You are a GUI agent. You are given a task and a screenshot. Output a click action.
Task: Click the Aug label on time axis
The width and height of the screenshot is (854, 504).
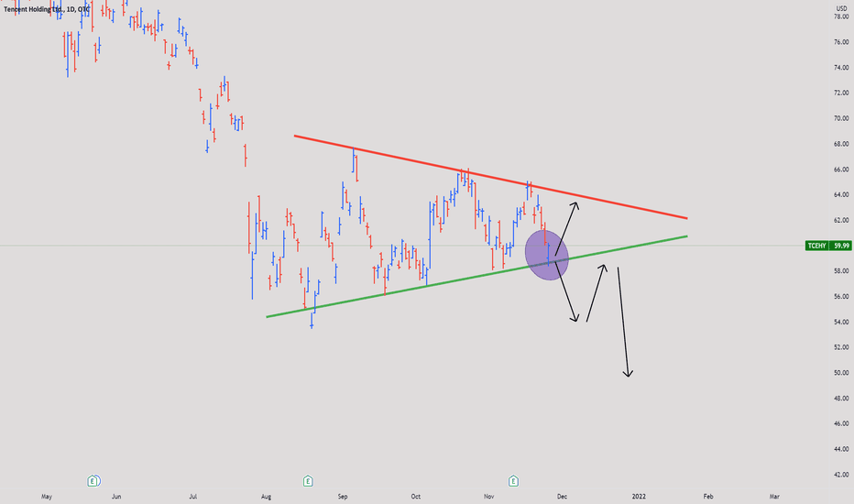point(266,497)
